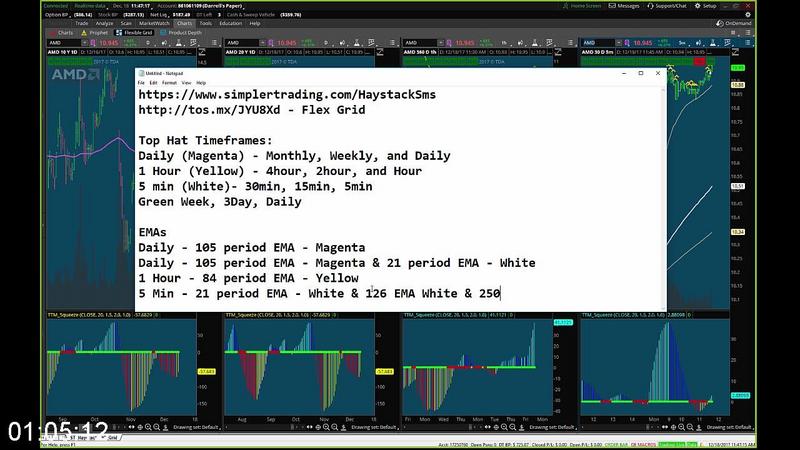Image resolution: width=800 pixels, height=450 pixels.
Task: Open the Trade tab
Action: (82, 23)
